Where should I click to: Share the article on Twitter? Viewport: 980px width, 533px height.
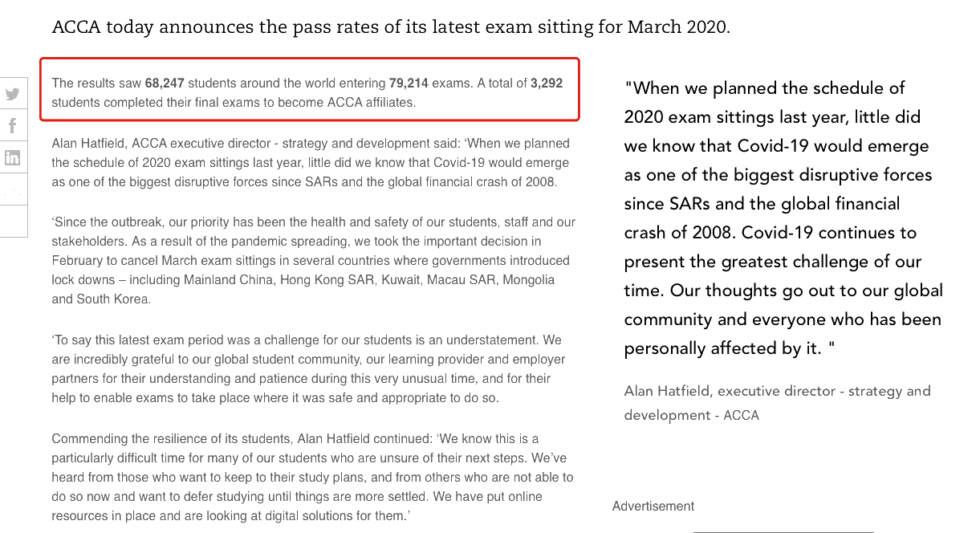coord(13,94)
